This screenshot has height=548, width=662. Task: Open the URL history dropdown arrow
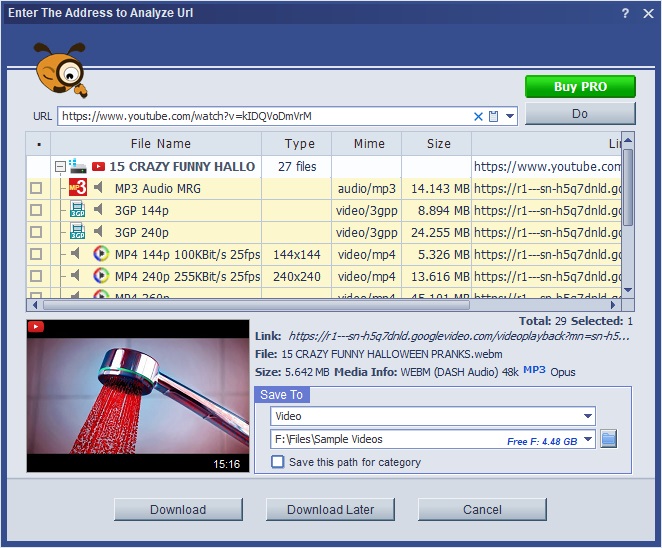click(x=510, y=116)
